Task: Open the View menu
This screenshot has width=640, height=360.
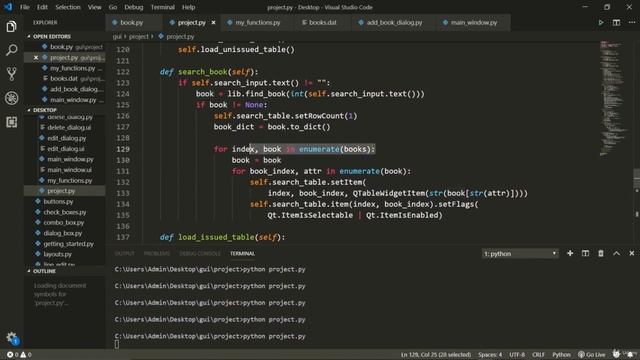Action: pyautogui.click(x=94, y=7)
